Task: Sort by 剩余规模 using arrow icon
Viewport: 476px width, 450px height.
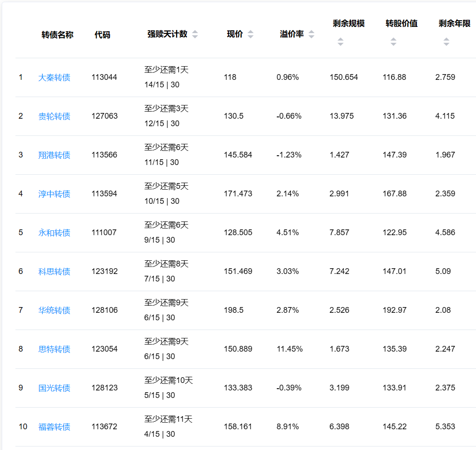Action: [x=340, y=42]
